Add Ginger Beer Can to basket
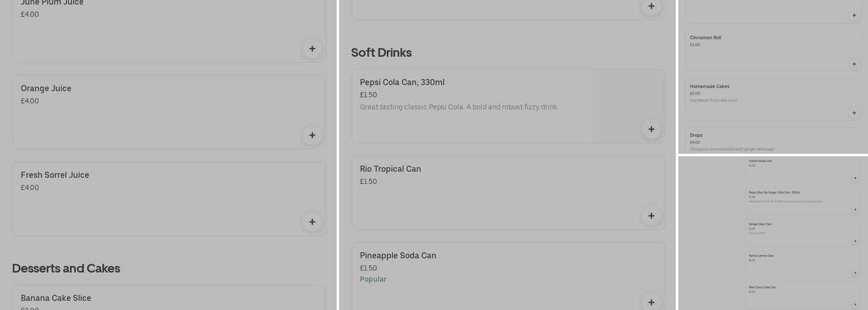Viewport: 868px width, 310px height. point(855,241)
